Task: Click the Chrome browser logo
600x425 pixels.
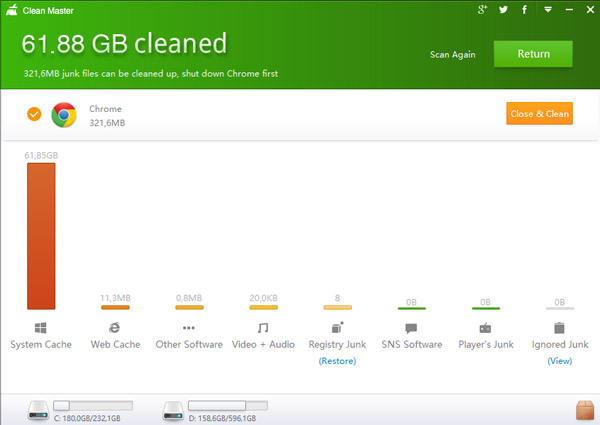Action: point(64,115)
